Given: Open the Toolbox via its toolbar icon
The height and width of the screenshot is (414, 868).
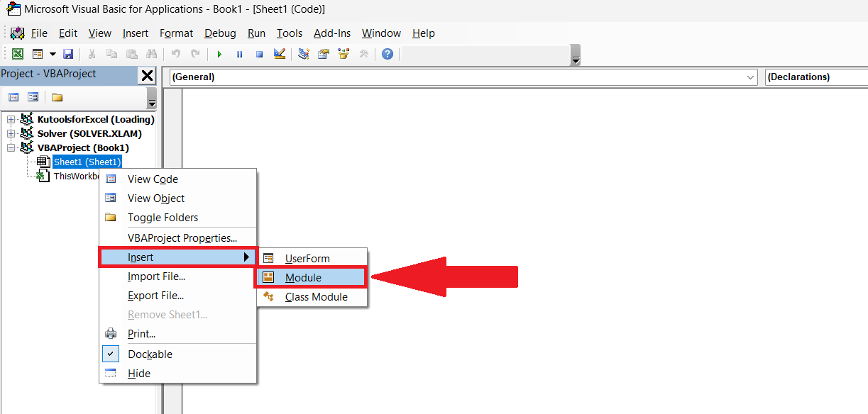Looking at the screenshot, I should tap(365, 54).
